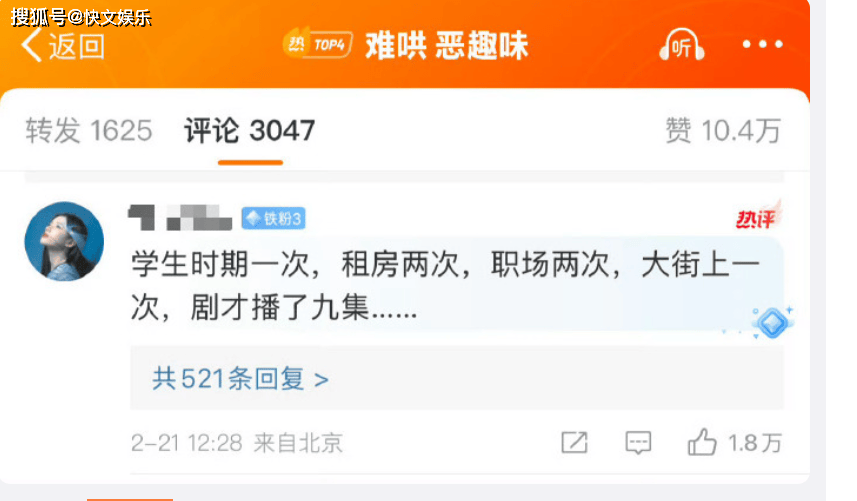The width and height of the screenshot is (857, 501).
Task: Open the three-dots more menu
Action: tap(762, 44)
